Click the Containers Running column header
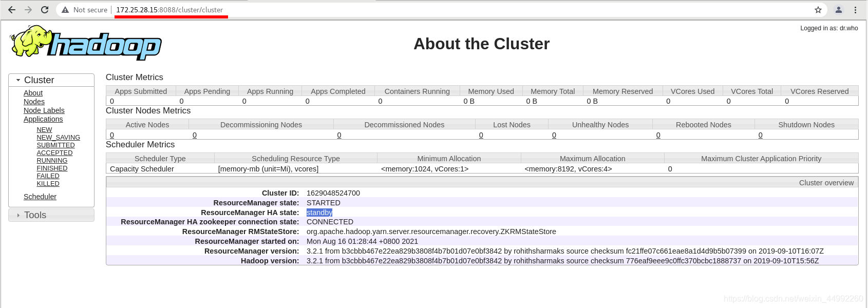 pos(417,91)
